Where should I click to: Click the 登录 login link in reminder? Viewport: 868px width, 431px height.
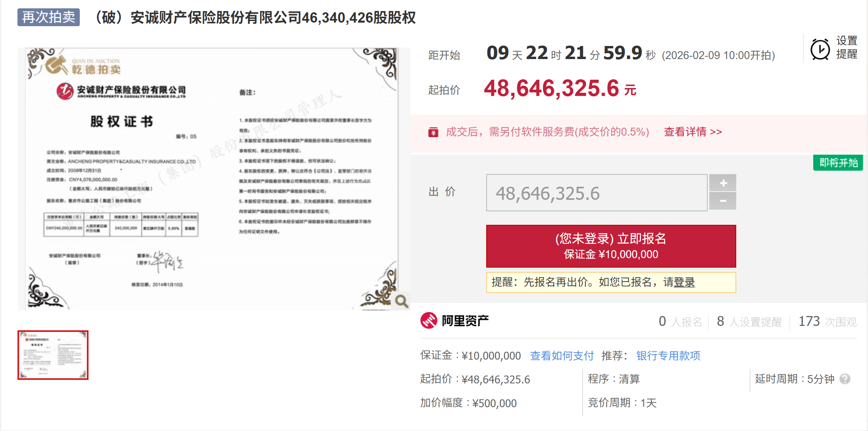click(684, 282)
